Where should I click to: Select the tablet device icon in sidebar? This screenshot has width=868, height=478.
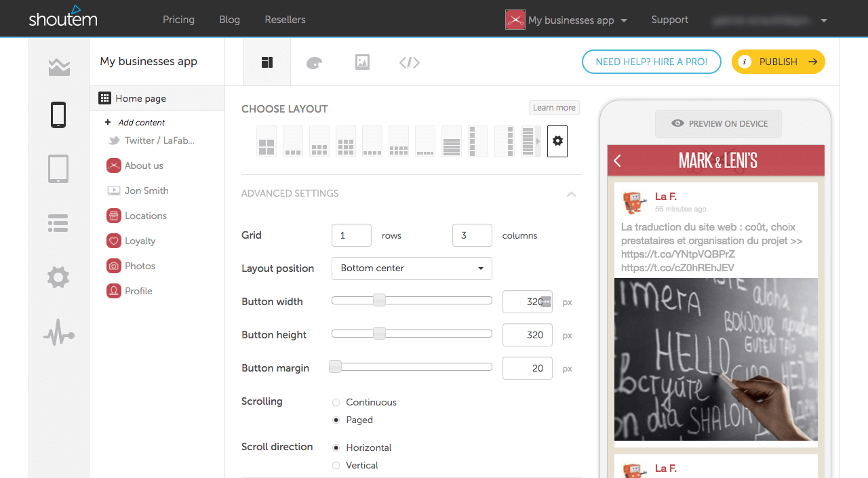tap(58, 169)
